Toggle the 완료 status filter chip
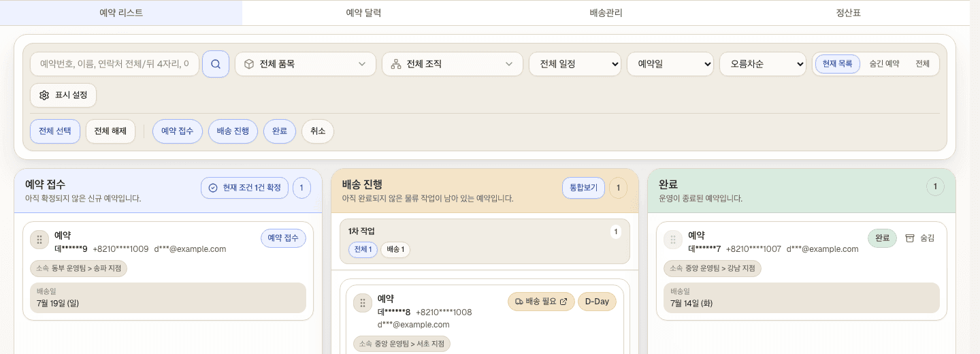The height and width of the screenshot is (354, 980). (279, 131)
